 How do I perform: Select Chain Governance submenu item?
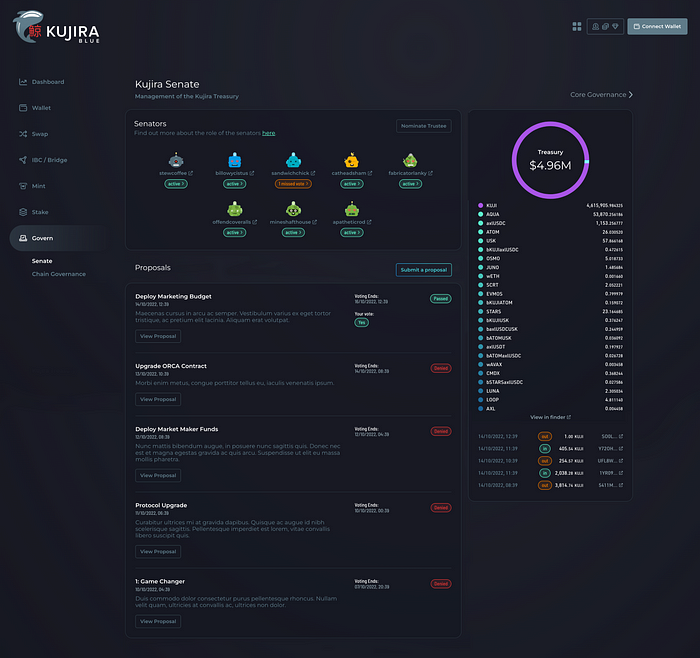tap(58, 274)
